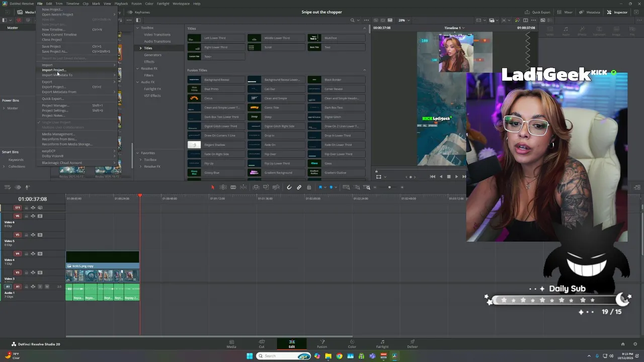This screenshot has height=362, width=644.
Task: Disable Video 4 track visibility icon
Action: [x=40, y=254]
